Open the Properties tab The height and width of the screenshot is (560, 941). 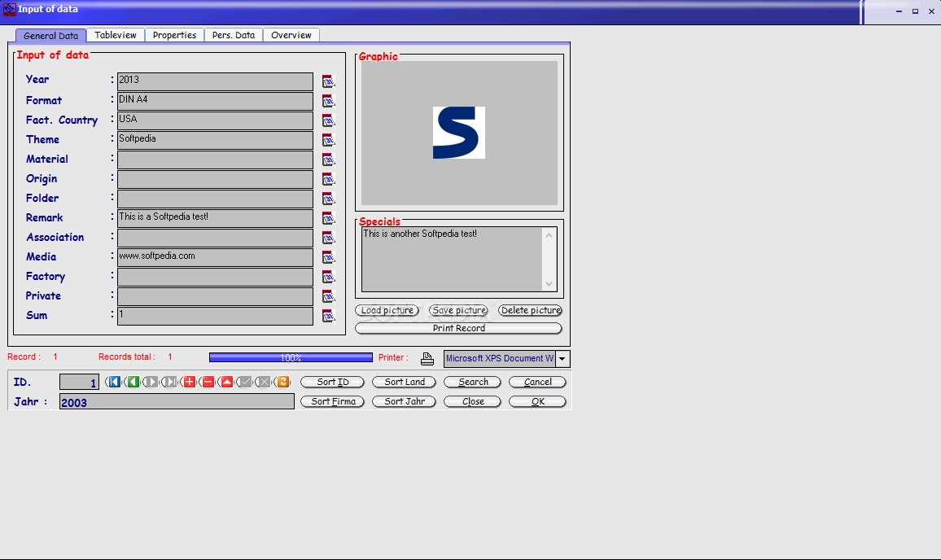point(175,35)
